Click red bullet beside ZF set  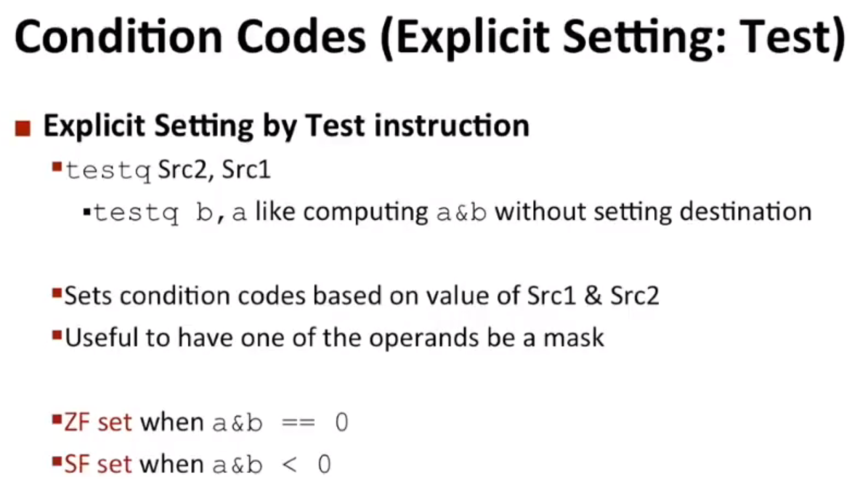[57, 420]
